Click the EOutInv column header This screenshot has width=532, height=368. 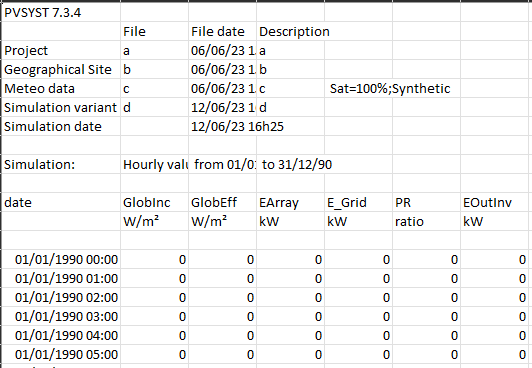click(496, 202)
